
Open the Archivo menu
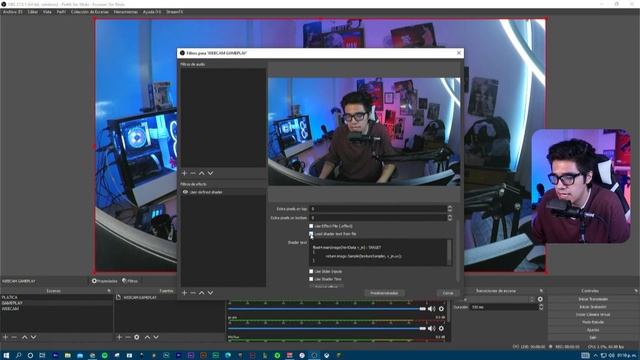(13, 12)
